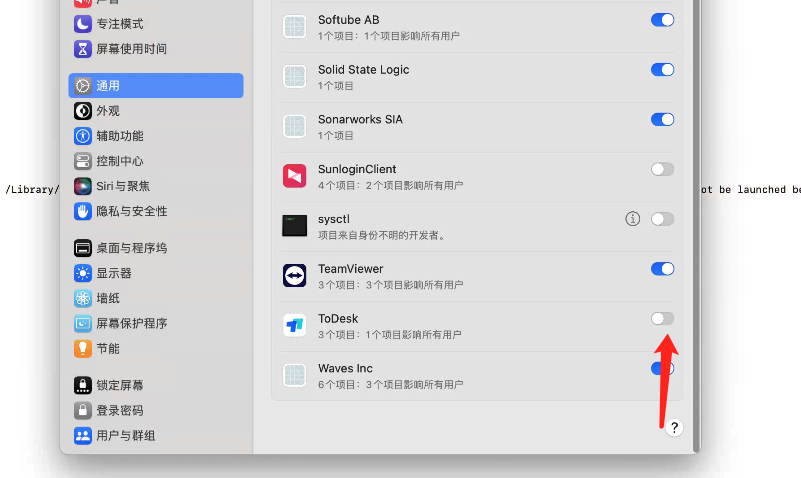This screenshot has height=478, width=801.
Task: Disable Solid State Logic background item
Action: coord(663,69)
